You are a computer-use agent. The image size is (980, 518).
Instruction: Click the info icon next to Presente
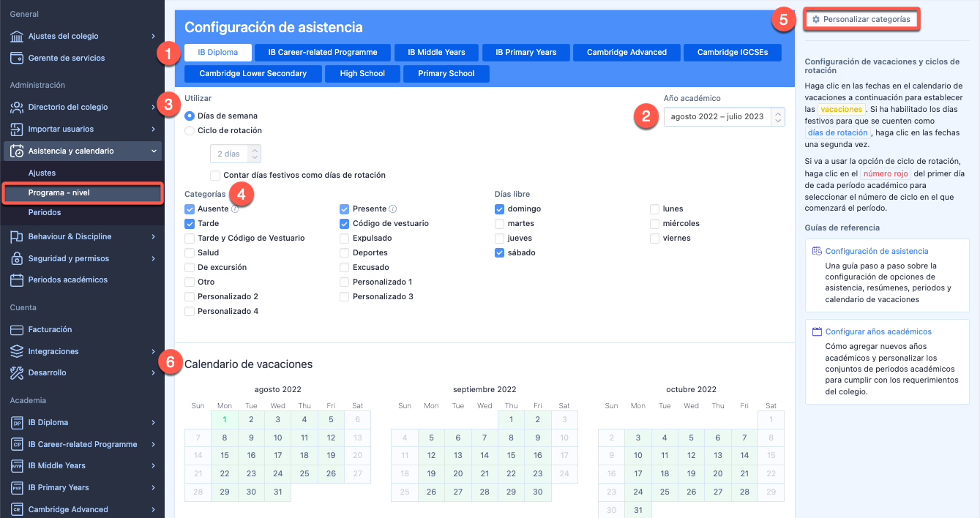click(x=393, y=209)
